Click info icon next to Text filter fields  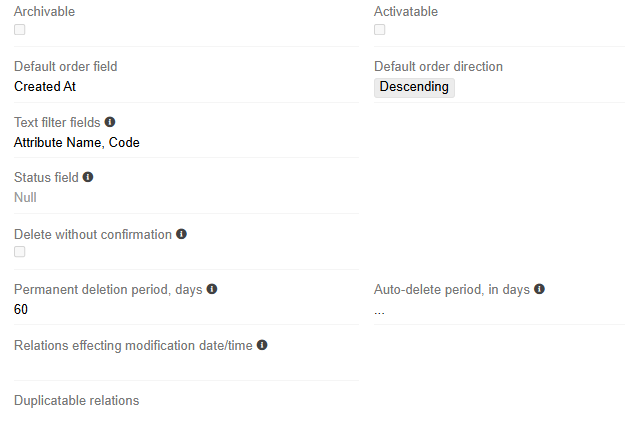[110, 122]
